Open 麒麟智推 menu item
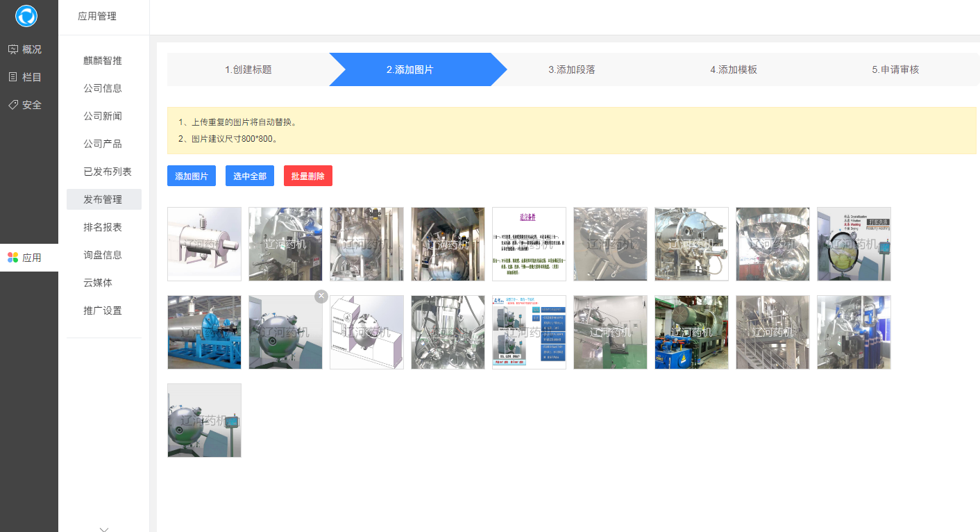Viewport: 980px width, 532px height. [x=103, y=60]
